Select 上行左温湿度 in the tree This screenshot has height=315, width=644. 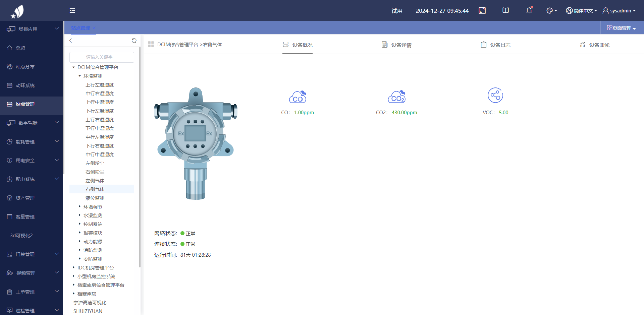(100, 85)
